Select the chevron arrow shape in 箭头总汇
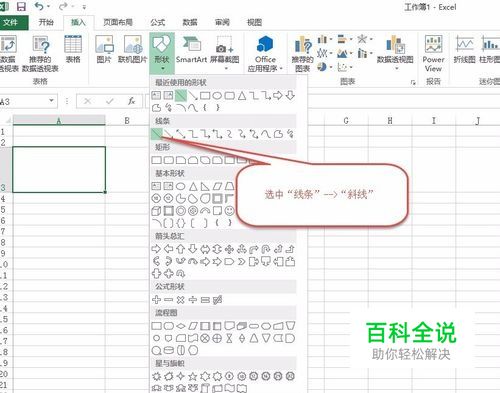500x393 pixels. click(x=242, y=262)
